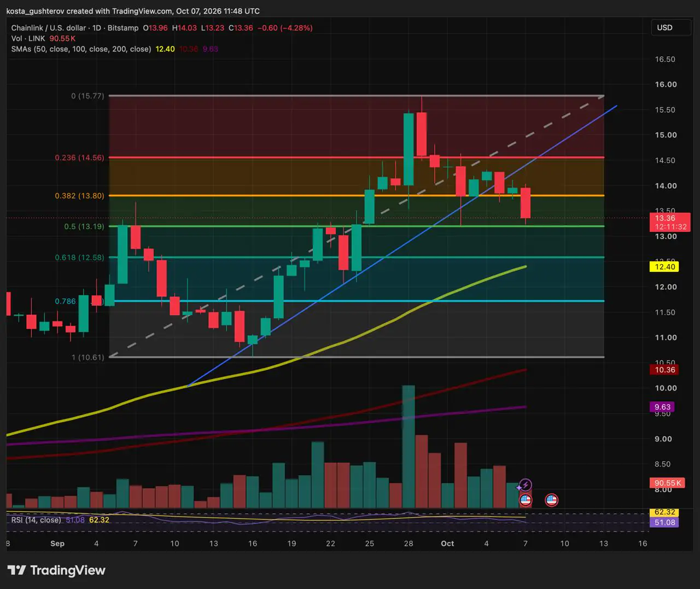Click the −0.60 (−4.28%) change value
This screenshot has height=589, width=700.
(285, 28)
